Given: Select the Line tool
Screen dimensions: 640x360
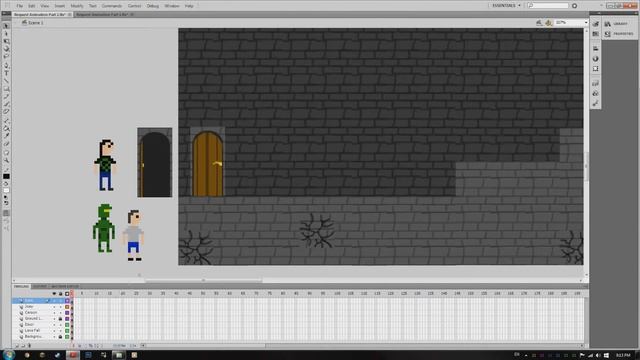Looking at the screenshot, I should (x=6, y=80).
